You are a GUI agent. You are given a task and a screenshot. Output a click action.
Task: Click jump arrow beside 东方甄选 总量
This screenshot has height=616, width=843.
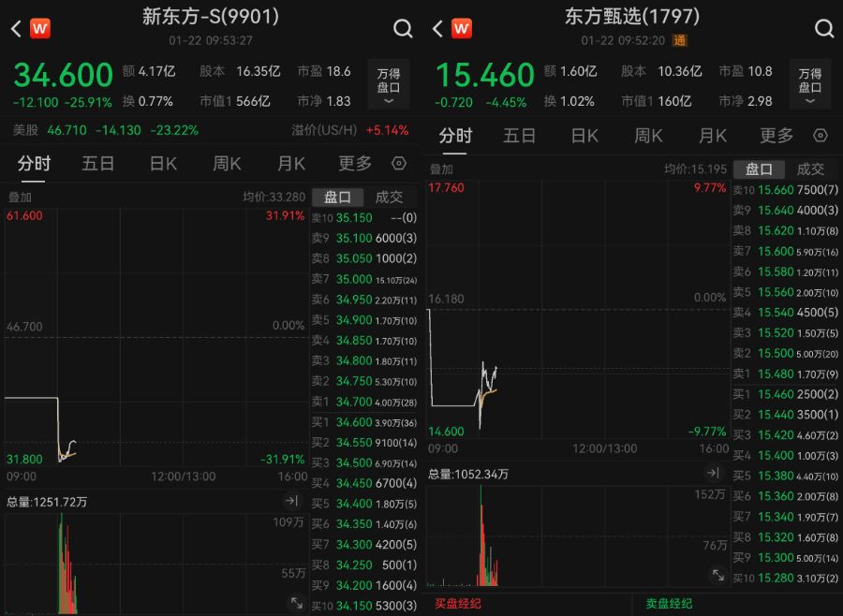click(x=714, y=474)
